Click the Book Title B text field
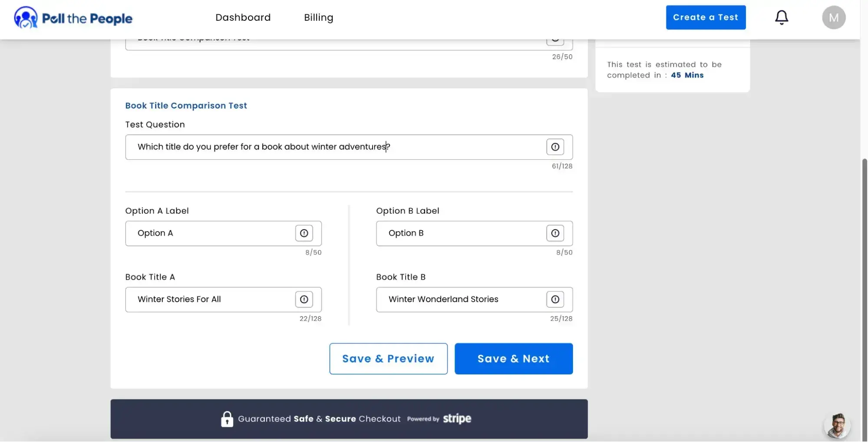This screenshot has height=442, width=868. [x=459, y=299]
